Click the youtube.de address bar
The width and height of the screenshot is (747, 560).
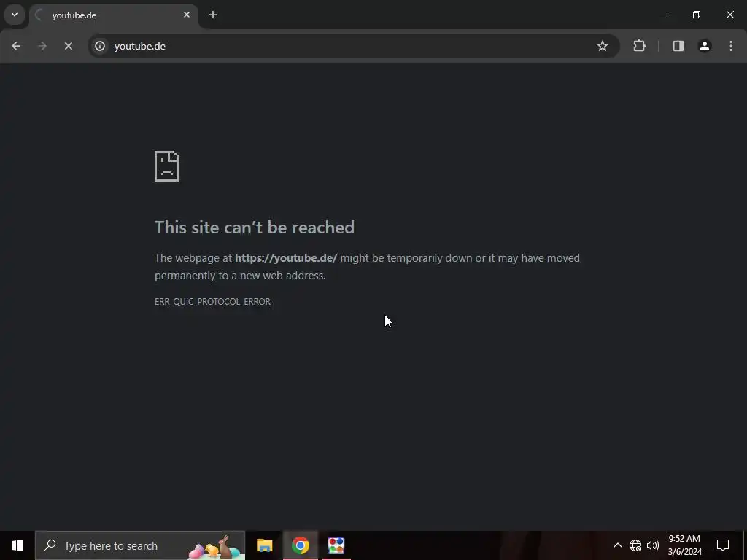(352, 46)
